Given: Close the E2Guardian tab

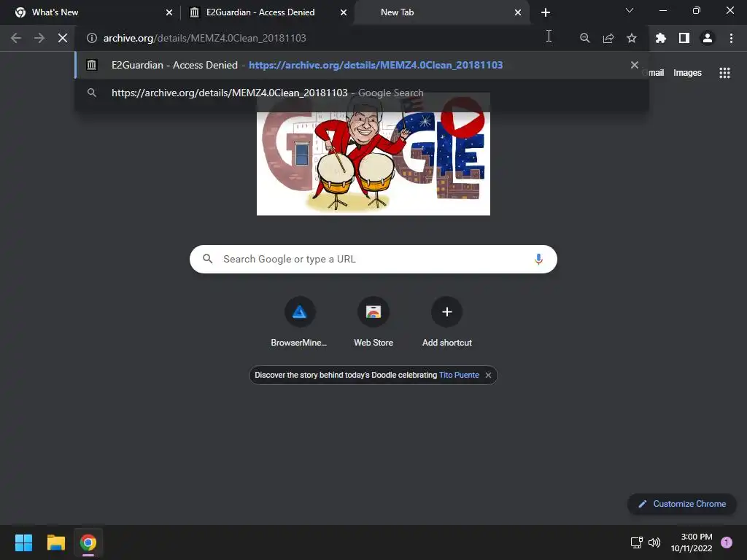Looking at the screenshot, I should coord(344,12).
